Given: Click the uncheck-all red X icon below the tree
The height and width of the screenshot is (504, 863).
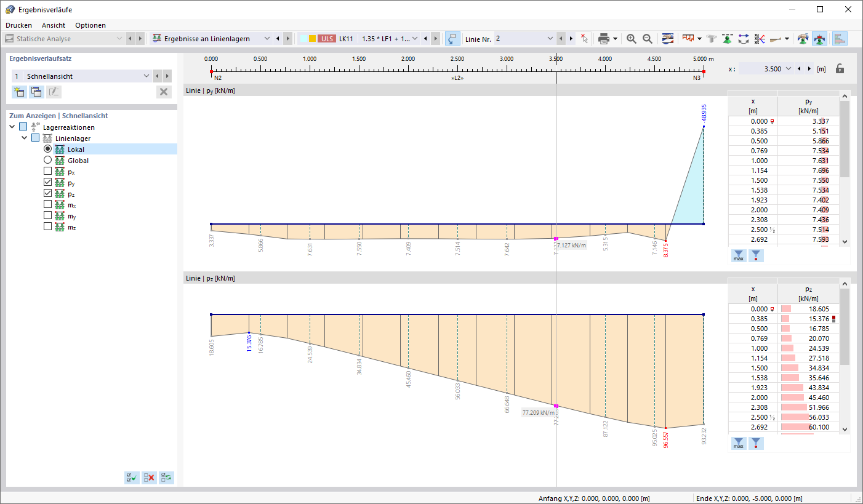Looking at the screenshot, I should point(149,477).
